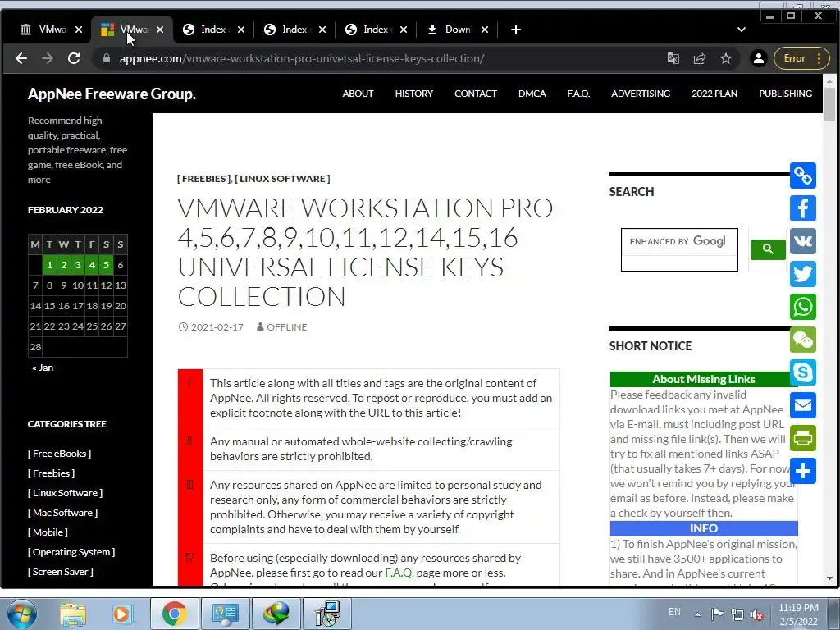Share the article via WeChat
Viewport: 840px width, 630px height.
click(803, 340)
